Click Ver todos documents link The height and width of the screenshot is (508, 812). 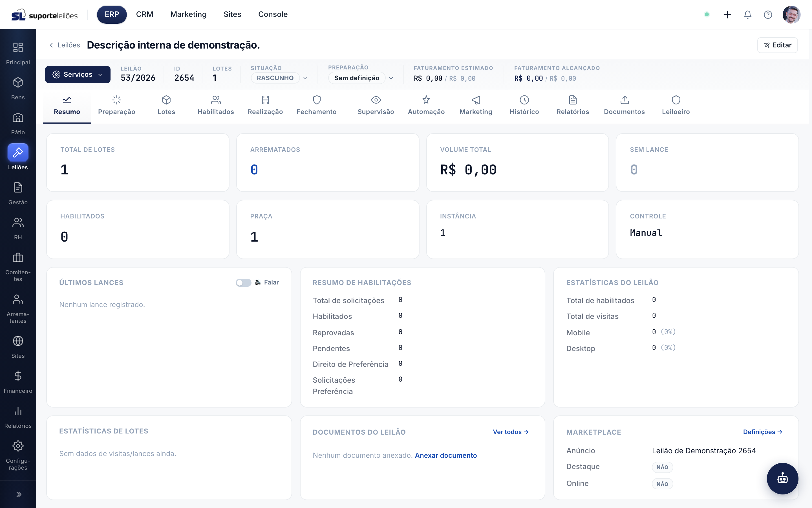click(511, 432)
